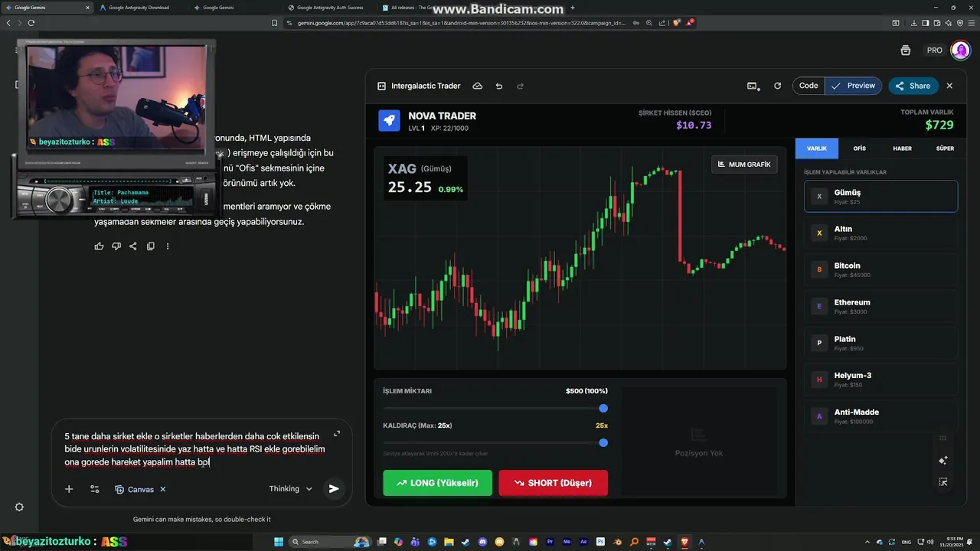Image resolution: width=980 pixels, height=551 pixels.
Task: Switch to the OFİS tab
Action: pos(860,148)
